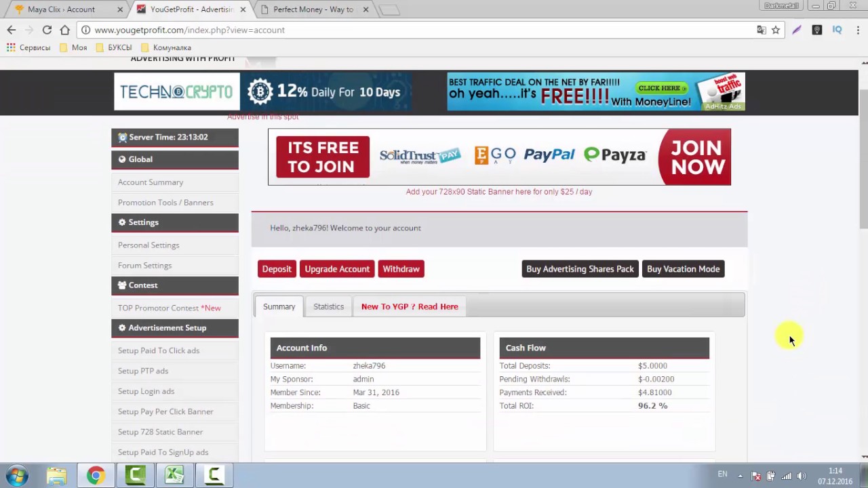Click the Settings sidebar header
868x488 pixels.
(x=175, y=222)
